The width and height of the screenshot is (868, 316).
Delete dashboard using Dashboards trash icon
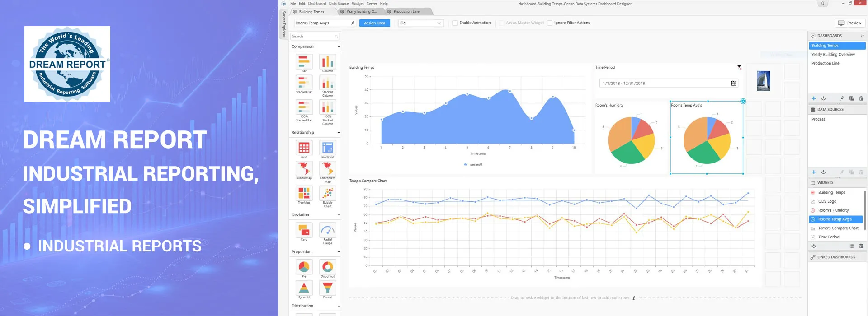coord(861,98)
